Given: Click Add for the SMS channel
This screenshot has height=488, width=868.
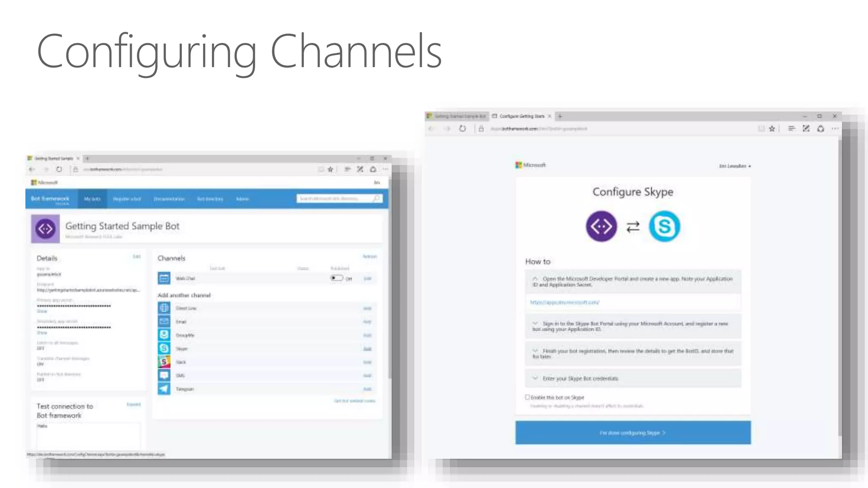Looking at the screenshot, I should [x=367, y=376].
